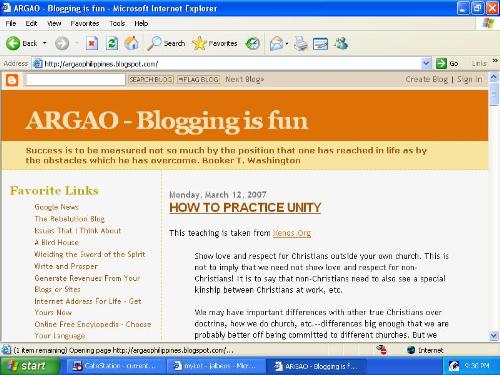Click the Mail envelope icon
This screenshot has width=500, height=375.
[276, 44]
